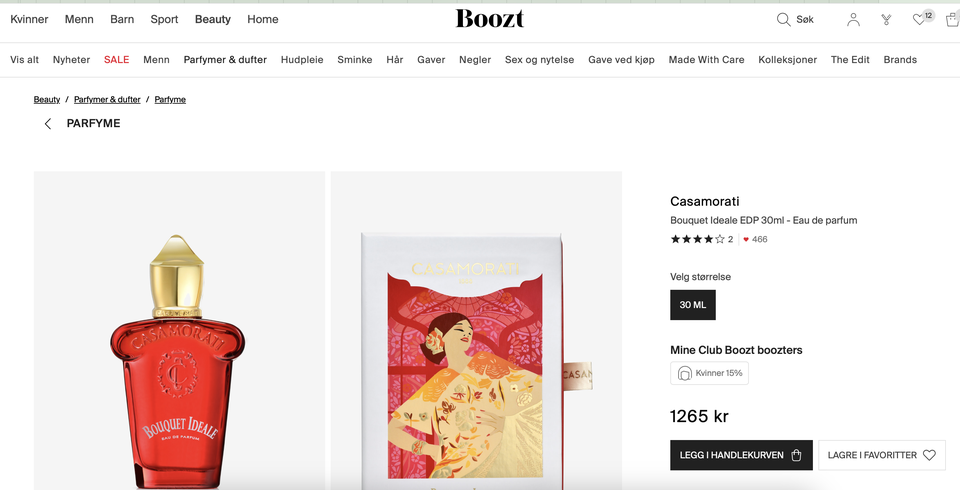Screen dimensions: 960x490
Task: Click the Club Boozt medal icon
Action: click(886, 20)
